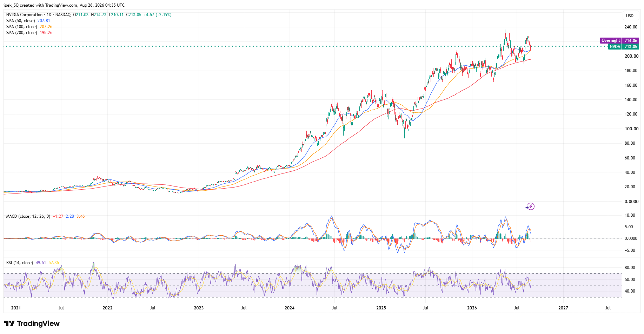Click the NVDA 213.05 price label
This screenshot has height=334, width=644.
624,47
